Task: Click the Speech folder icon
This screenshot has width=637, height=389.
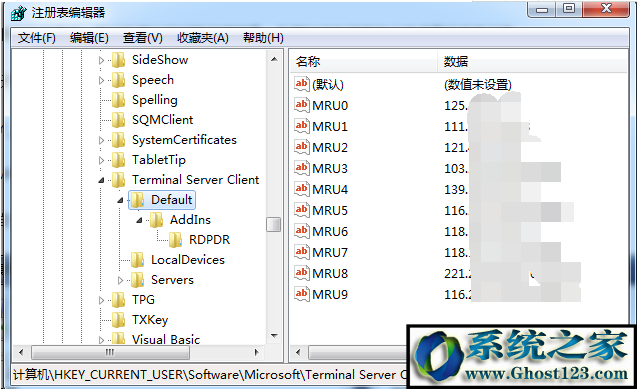Action: point(118,80)
